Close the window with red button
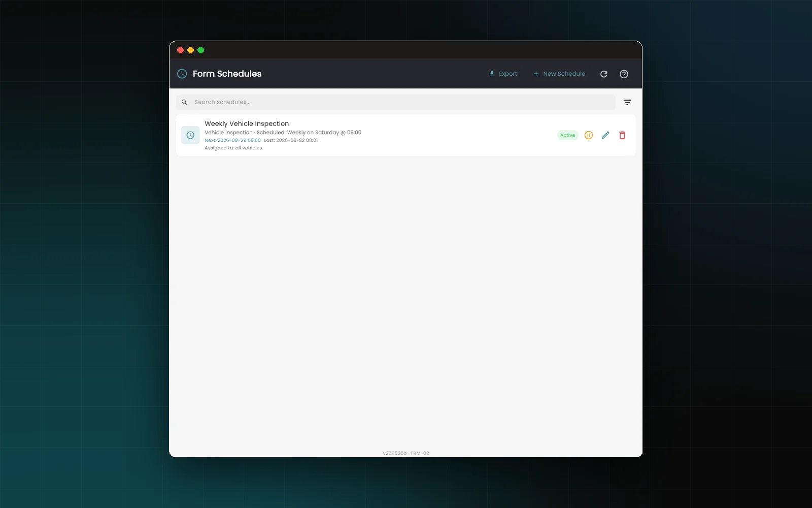This screenshot has height=508, width=812. (180, 50)
